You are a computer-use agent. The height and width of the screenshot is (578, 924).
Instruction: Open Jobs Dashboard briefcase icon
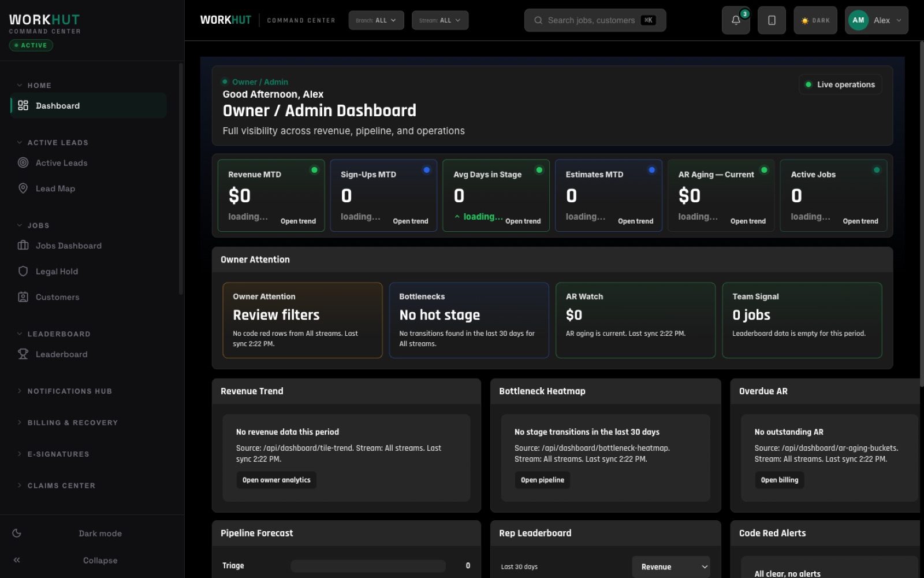23,246
